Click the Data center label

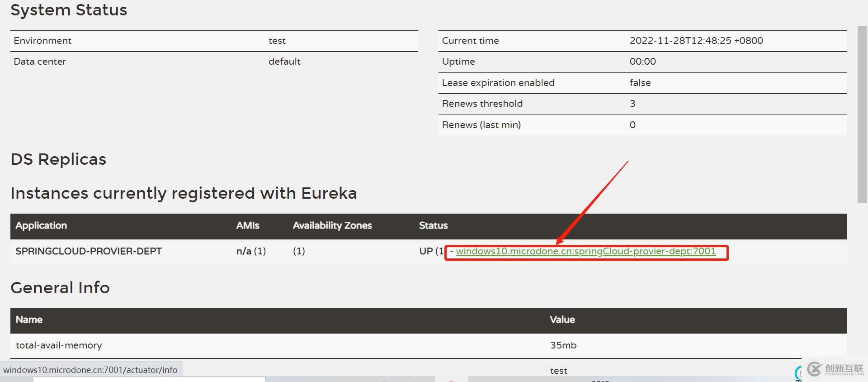point(40,62)
